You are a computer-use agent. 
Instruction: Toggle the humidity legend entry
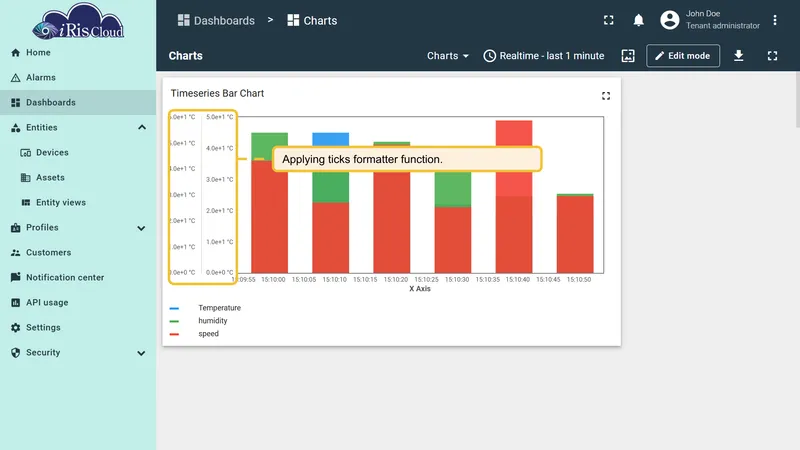[213, 320]
